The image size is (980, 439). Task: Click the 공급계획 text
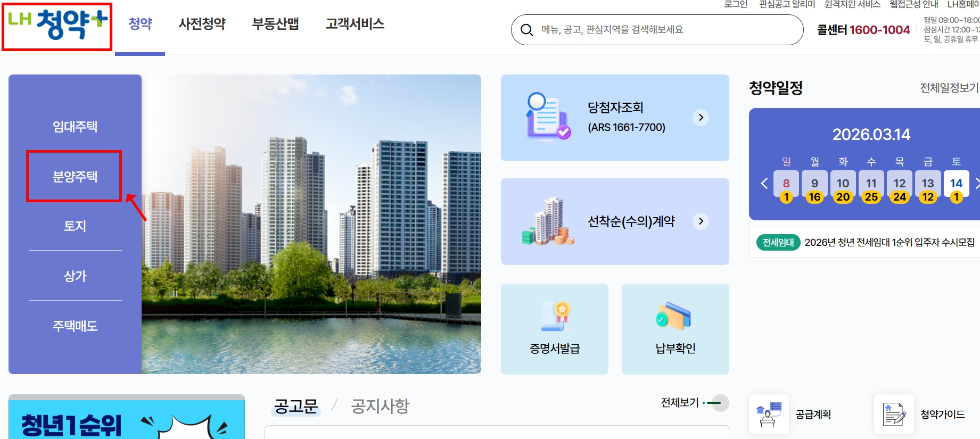(813, 415)
